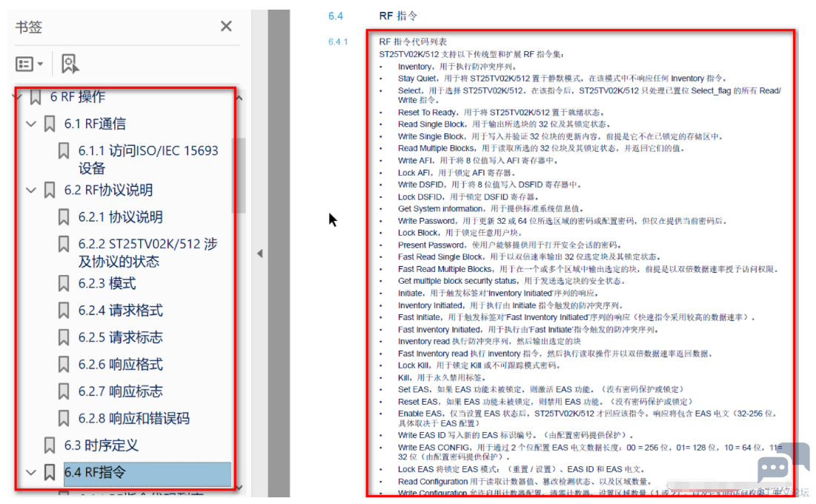Click bookmark icon beside 6.3 时序定义
Image resolution: width=816 pixels, height=504 pixels.
[x=50, y=445]
